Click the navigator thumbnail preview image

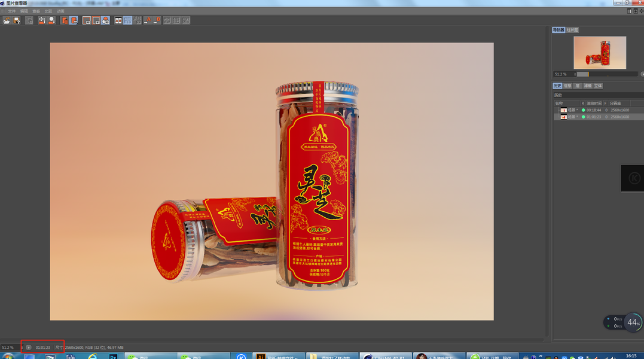pyautogui.click(x=600, y=53)
